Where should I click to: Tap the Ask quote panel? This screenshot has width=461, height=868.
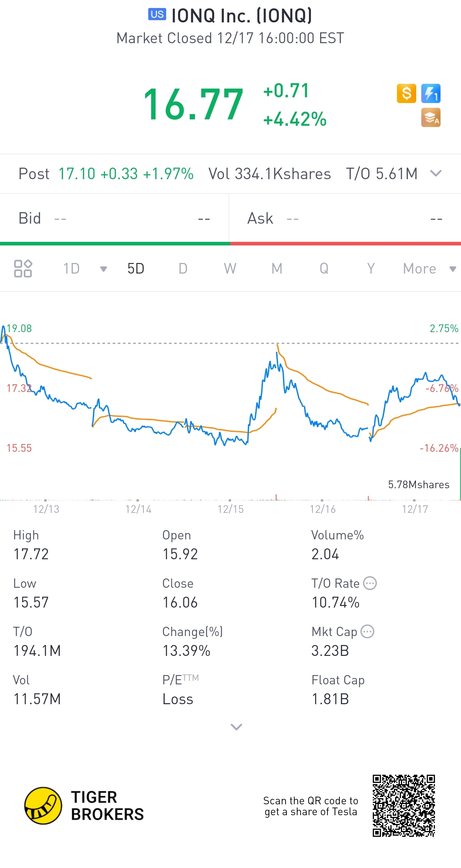(x=345, y=218)
